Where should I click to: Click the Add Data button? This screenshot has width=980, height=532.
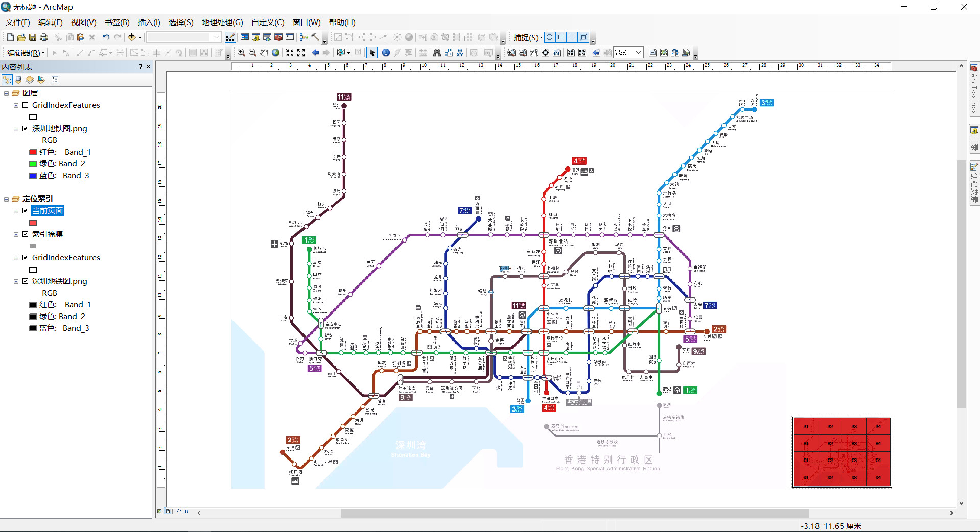[132, 37]
